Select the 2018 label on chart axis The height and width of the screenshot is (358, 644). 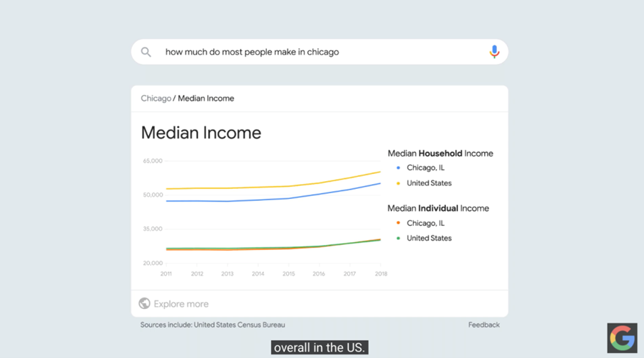[x=381, y=273]
